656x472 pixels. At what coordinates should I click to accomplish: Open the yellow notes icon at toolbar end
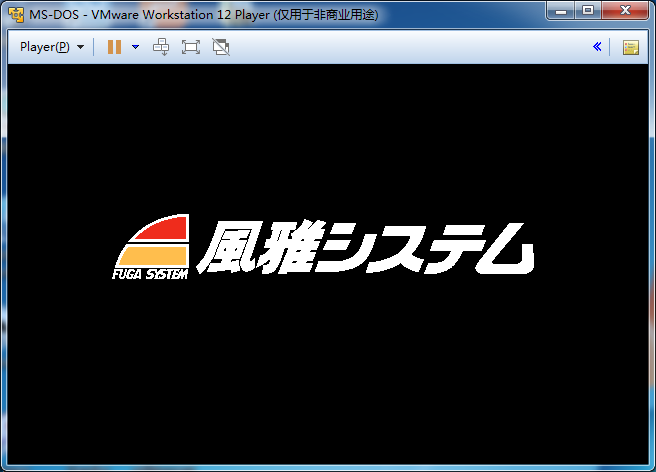(630, 47)
